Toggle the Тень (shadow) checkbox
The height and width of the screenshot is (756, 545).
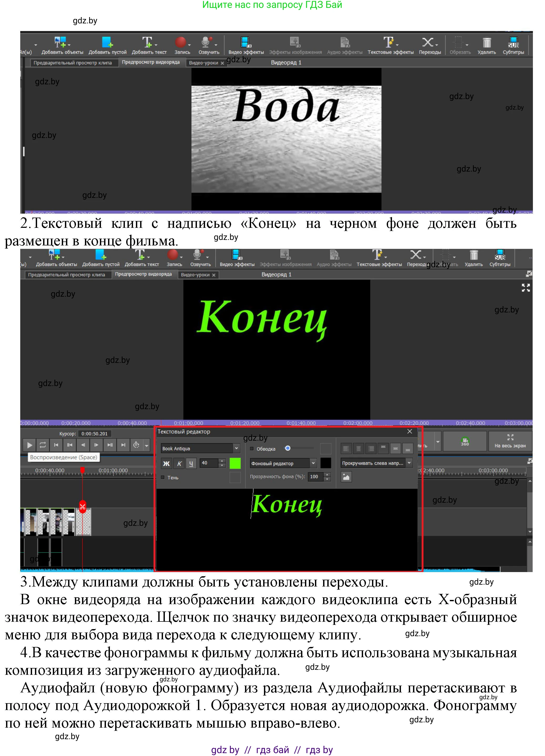163,478
